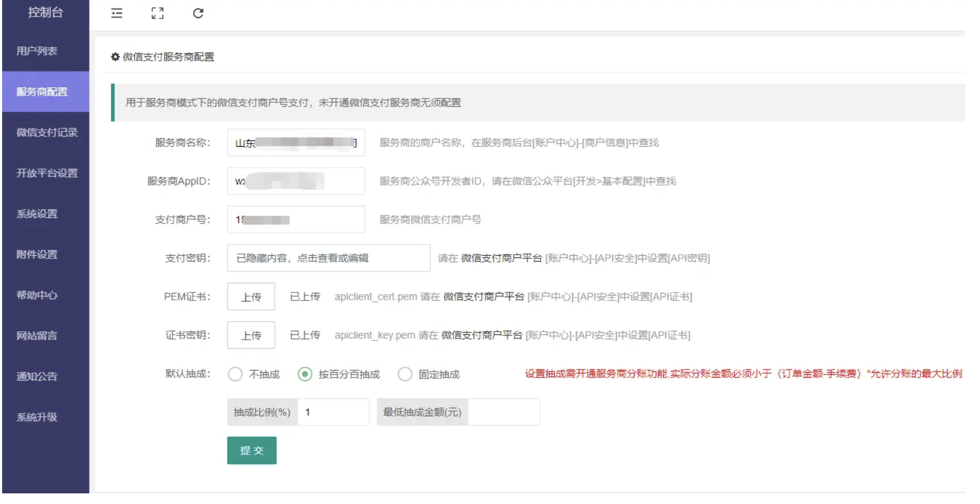980x504 pixels.
Task: Click the 服务商微信支付商户号 hint text
Action: 430,220
